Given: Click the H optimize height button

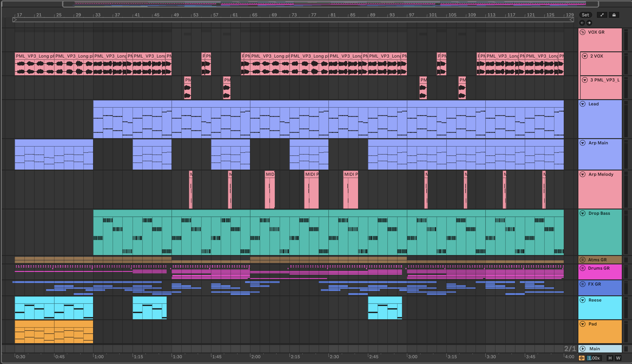Looking at the screenshot, I should tap(610, 358).
